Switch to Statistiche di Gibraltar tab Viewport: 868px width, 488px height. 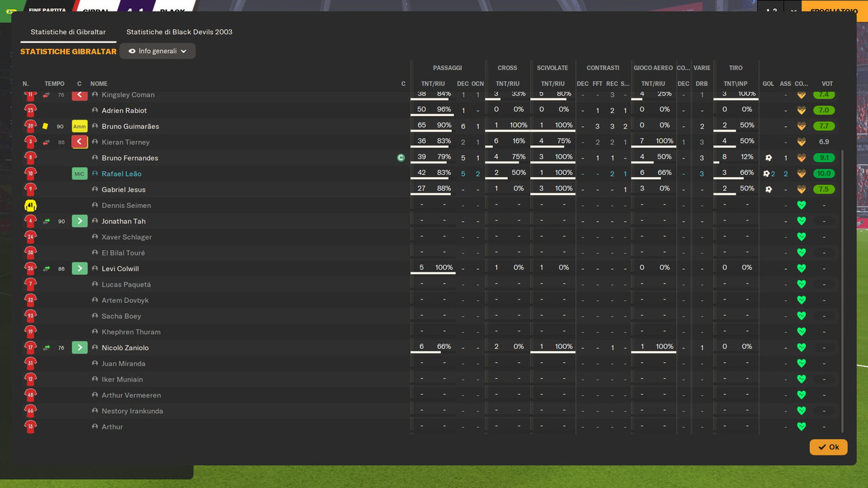(x=68, y=32)
